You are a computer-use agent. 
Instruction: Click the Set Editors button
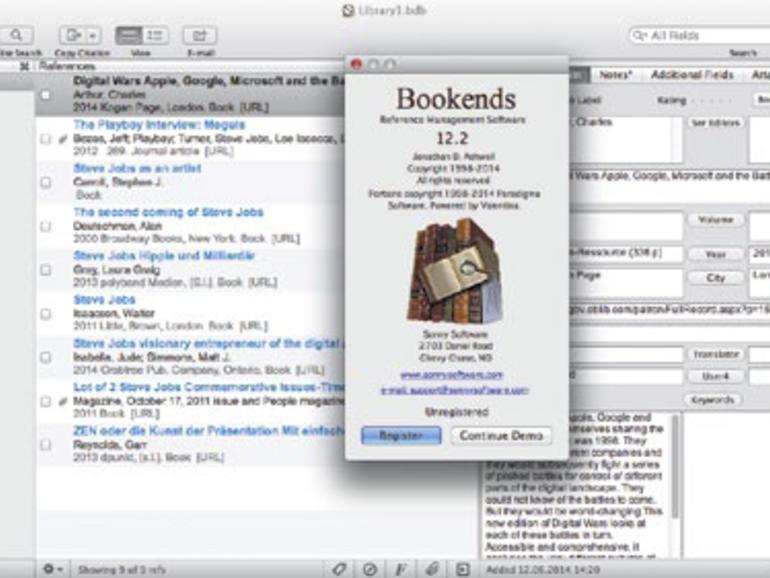pyautogui.click(x=715, y=123)
